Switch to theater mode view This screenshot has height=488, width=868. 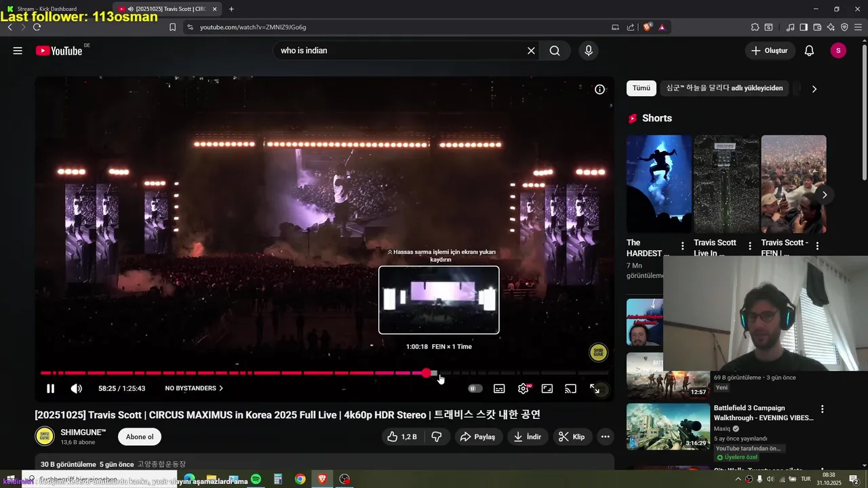coord(547,388)
